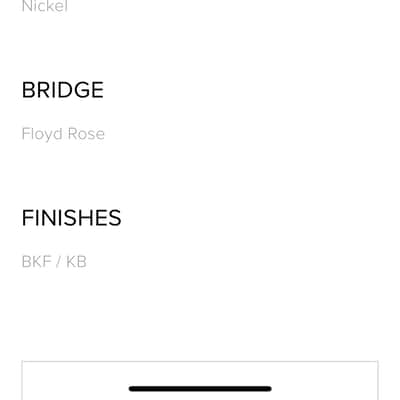400x400 pixels.
Task: Tap the Nickel spec value at top
Action: [x=45, y=6]
